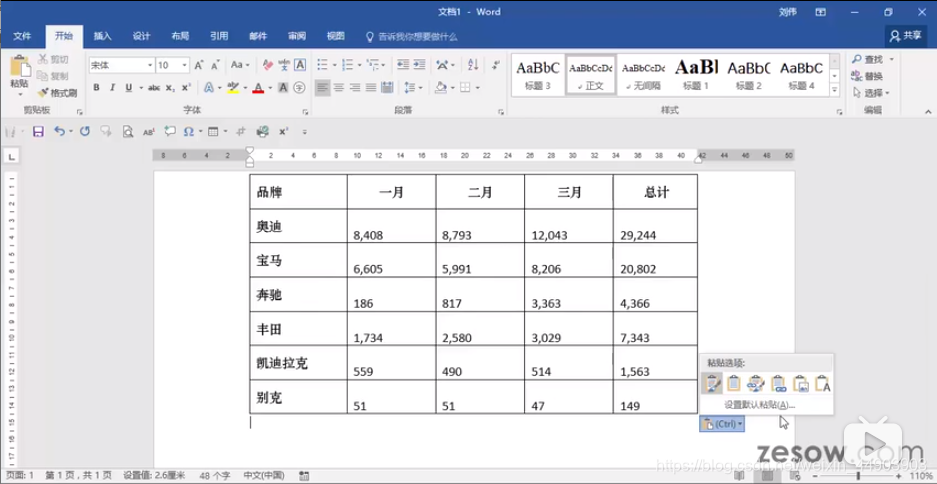Expand numbering list dropdown arrow
The image size is (937, 484).
pyautogui.click(x=359, y=65)
